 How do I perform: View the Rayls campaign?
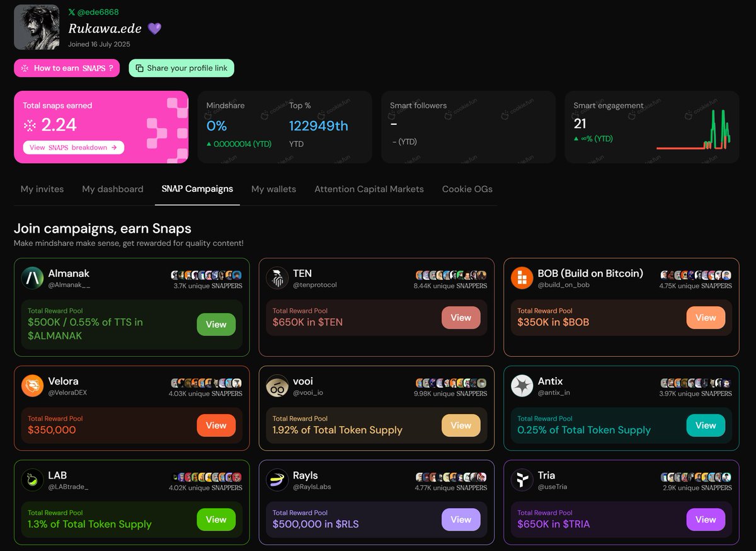[461, 520]
